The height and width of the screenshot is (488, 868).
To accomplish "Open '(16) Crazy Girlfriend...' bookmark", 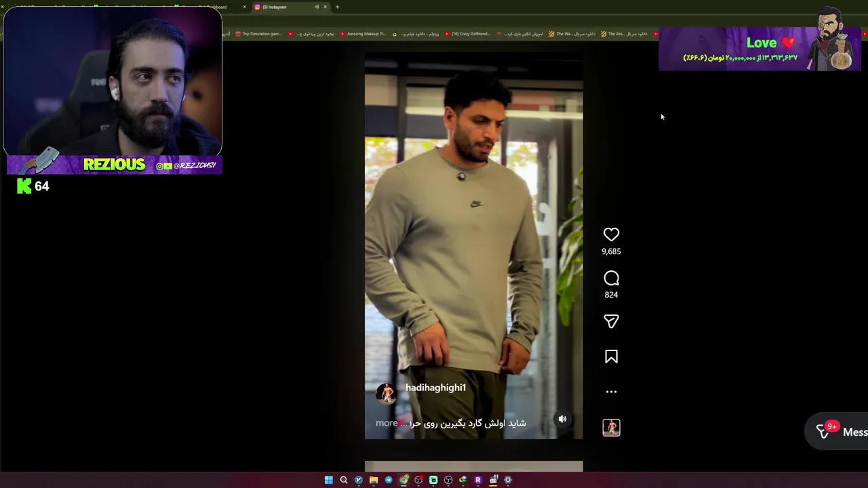I will 467,34.
